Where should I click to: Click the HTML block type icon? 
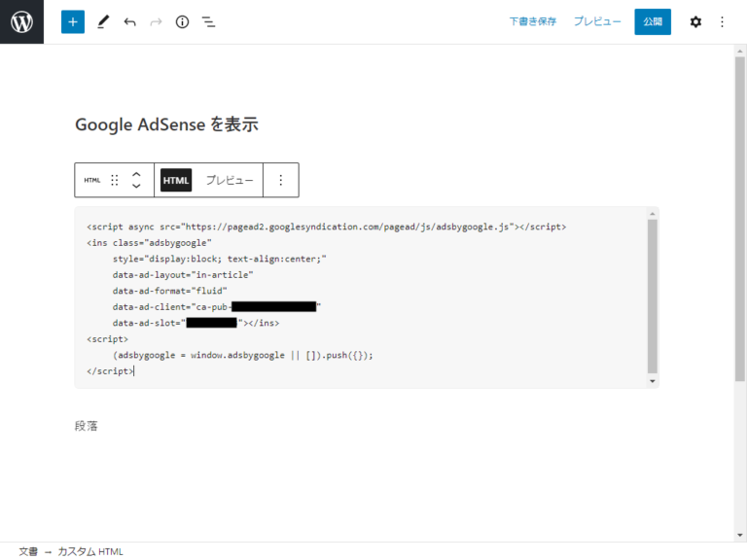(91, 180)
